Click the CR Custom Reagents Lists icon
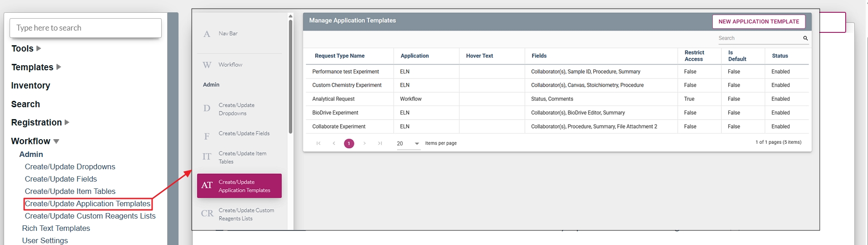This screenshot has height=245, width=868. (x=207, y=214)
